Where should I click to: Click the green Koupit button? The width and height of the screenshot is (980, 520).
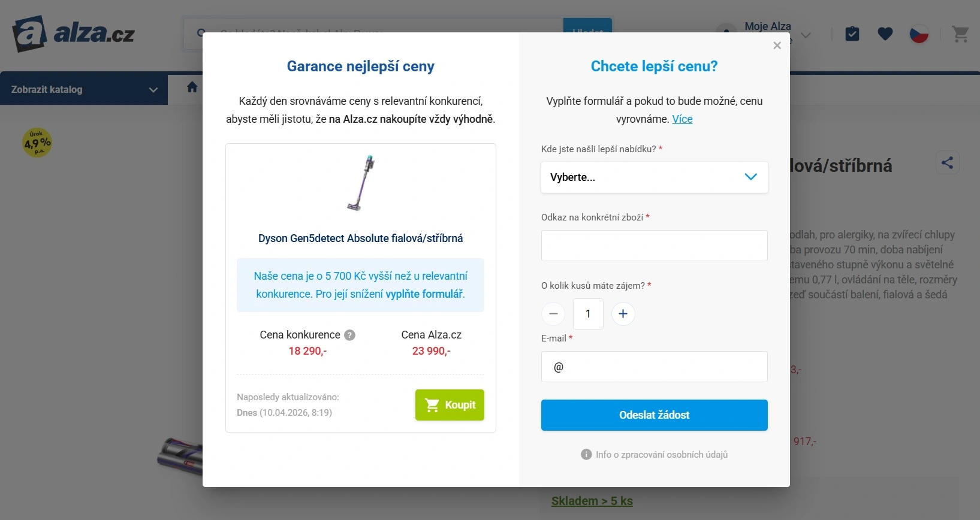(x=450, y=406)
